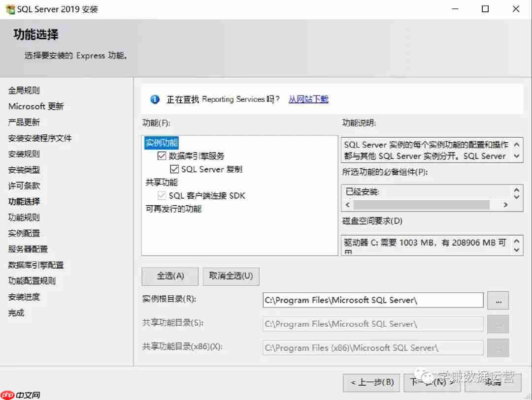Uncheck 数据库引擎服务 in the feature tree
532x400 pixels.
[x=162, y=156]
